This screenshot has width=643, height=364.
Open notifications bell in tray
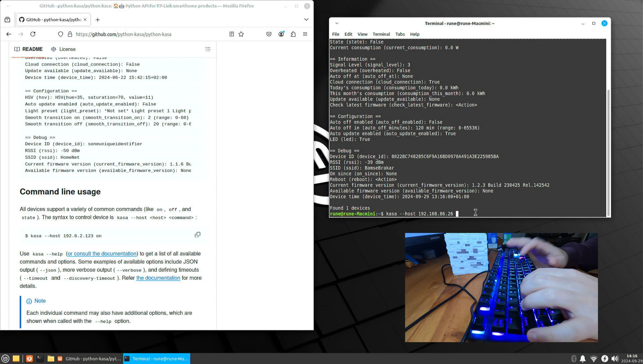click(x=583, y=358)
